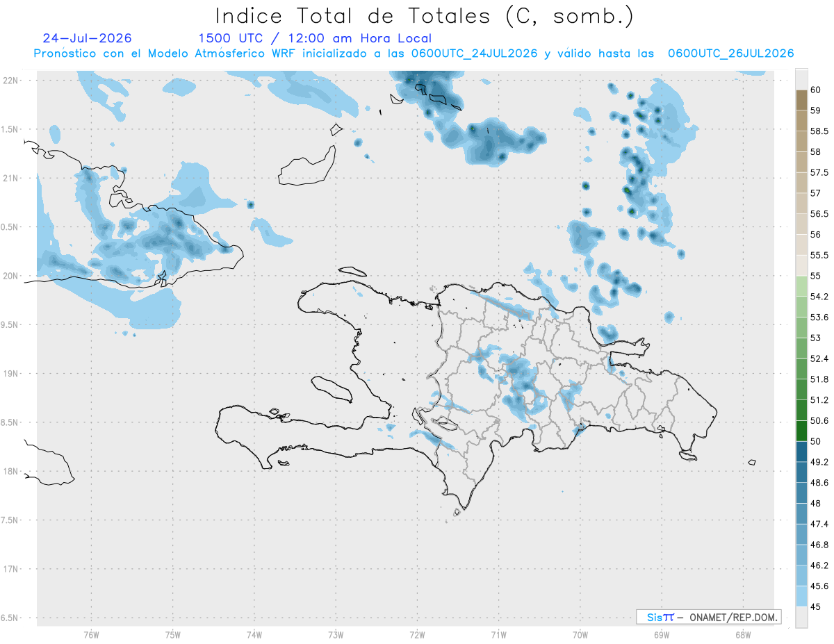This screenshot has width=834, height=644.
Task: Click the '49.2' value on the color scale
Action: 819,462
